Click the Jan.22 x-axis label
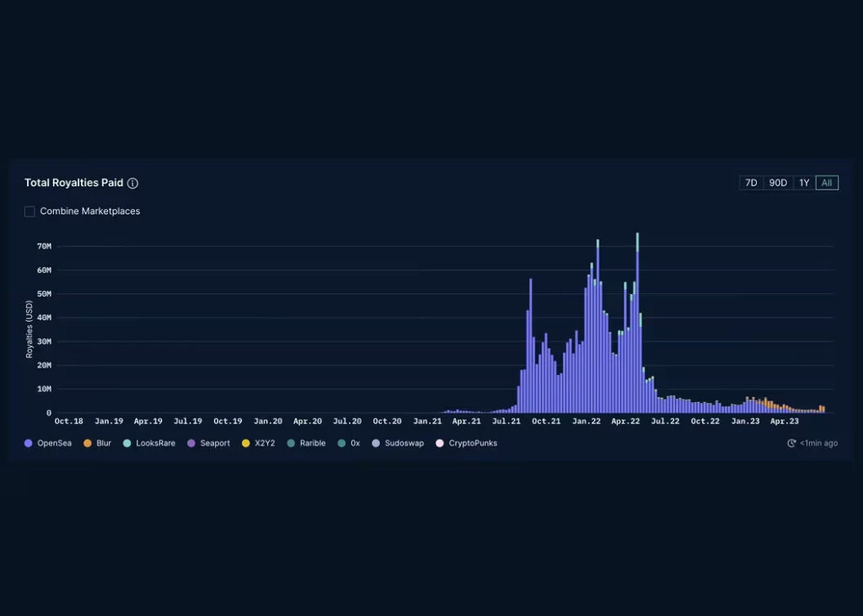Image resolution: width=863 pixels, height=616 pixels. coord(587,421)
